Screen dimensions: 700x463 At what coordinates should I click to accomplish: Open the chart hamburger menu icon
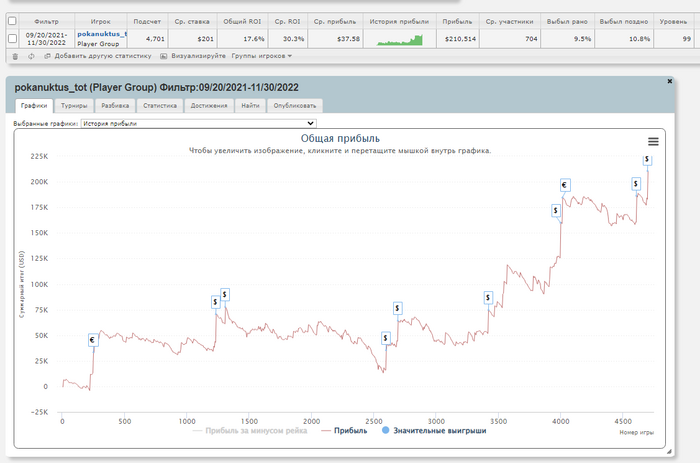tap(653, 142)
